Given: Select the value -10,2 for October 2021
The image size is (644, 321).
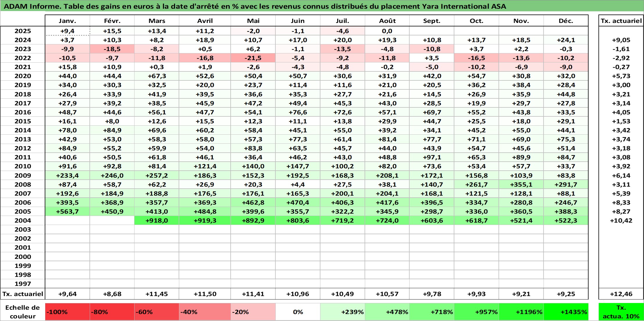Looking at the screenshot, I should 476,67.
